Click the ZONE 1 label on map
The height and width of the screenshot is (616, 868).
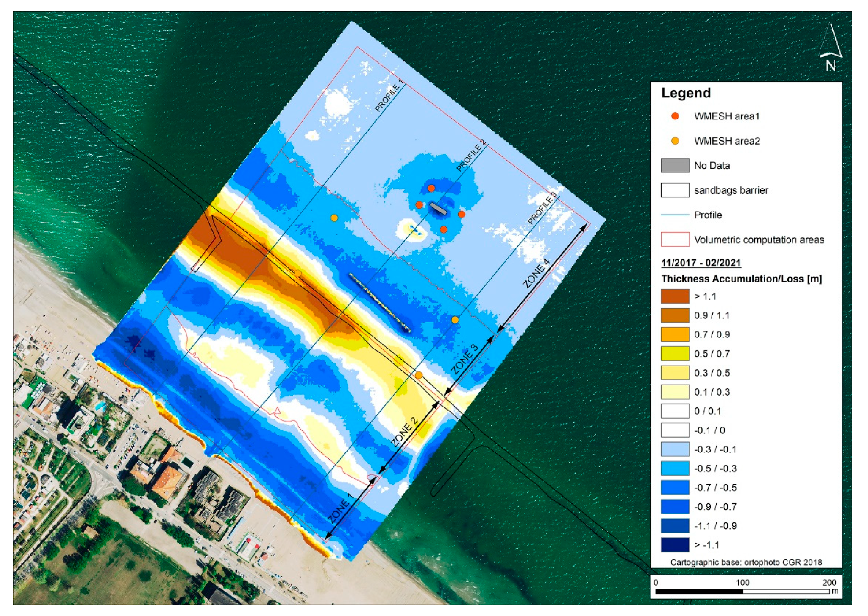point(341,508)
